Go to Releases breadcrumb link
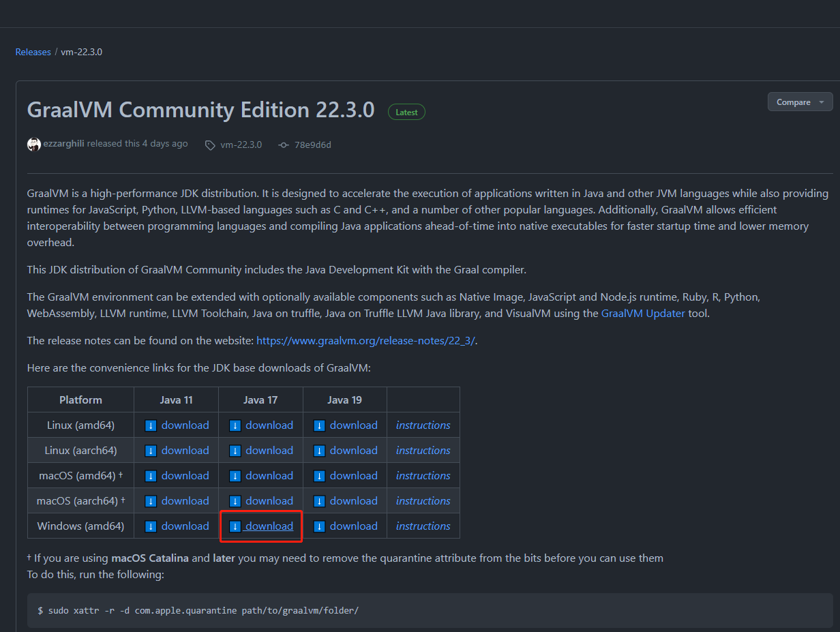 tap(33, 52)
